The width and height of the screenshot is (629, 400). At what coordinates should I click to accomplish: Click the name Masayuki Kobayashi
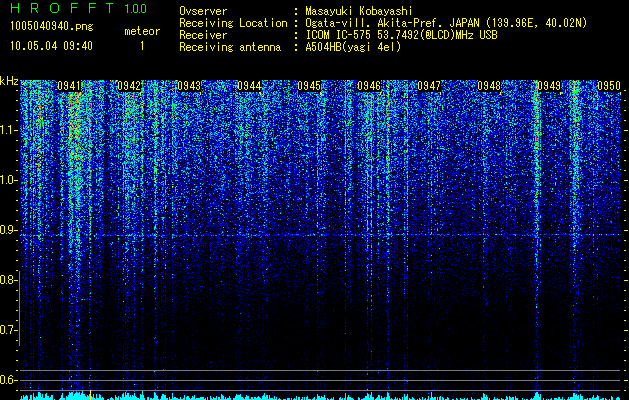pyautogui.click(x=359, y=11)
